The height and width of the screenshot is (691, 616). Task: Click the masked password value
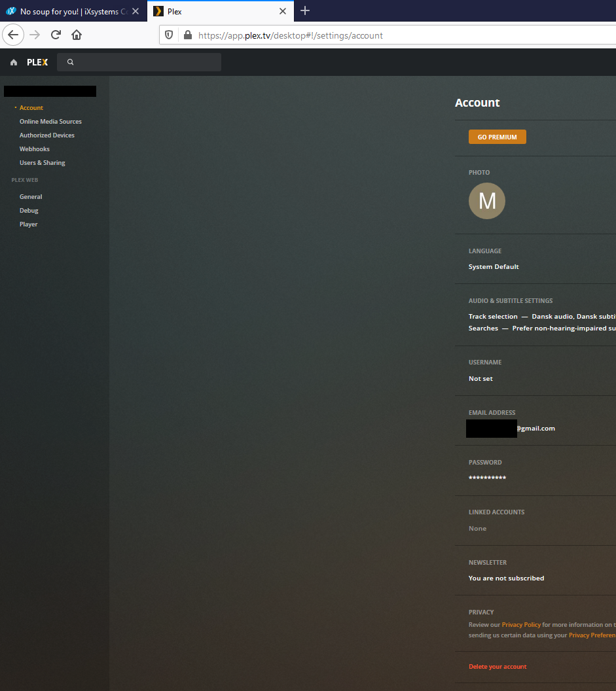[x=487, y=478]
